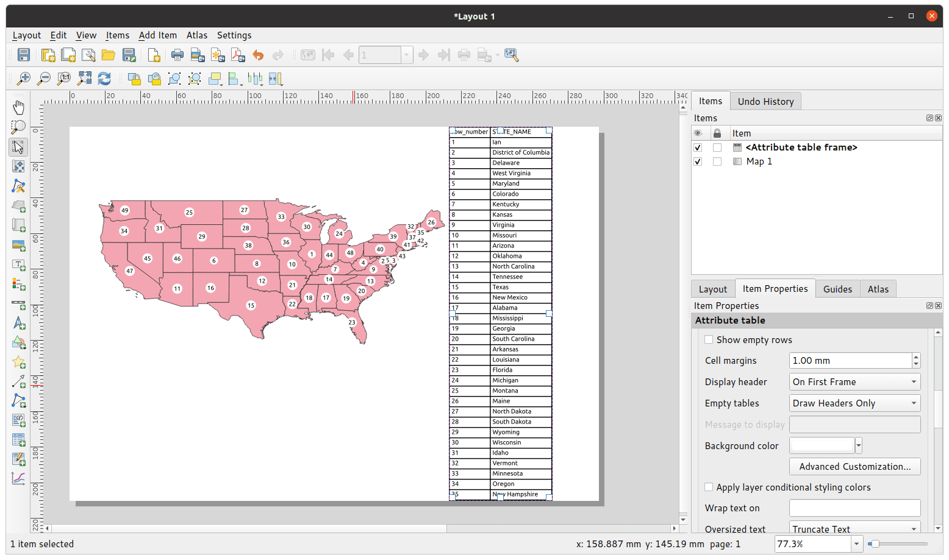Image resolution: width=949 pixels, height=560 pixels.
Task: Unlock all items
Action: click(154, 79)
